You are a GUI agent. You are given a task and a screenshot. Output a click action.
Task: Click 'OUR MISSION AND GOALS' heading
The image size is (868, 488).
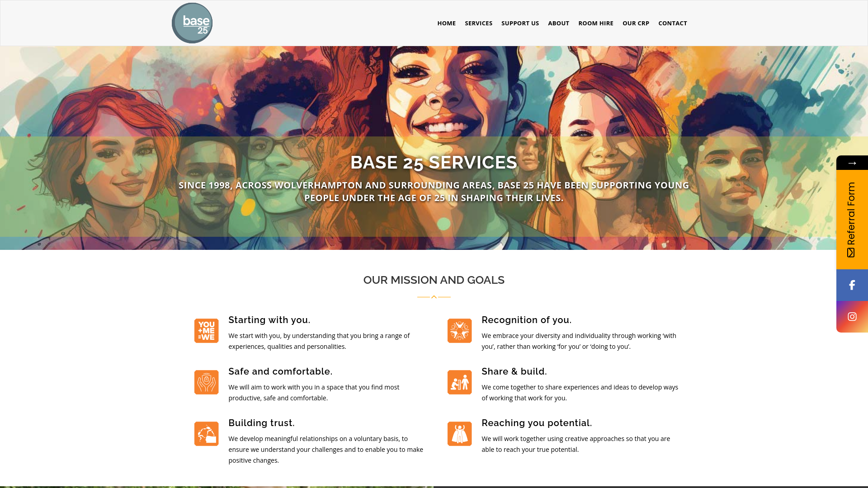pos(434,280)
